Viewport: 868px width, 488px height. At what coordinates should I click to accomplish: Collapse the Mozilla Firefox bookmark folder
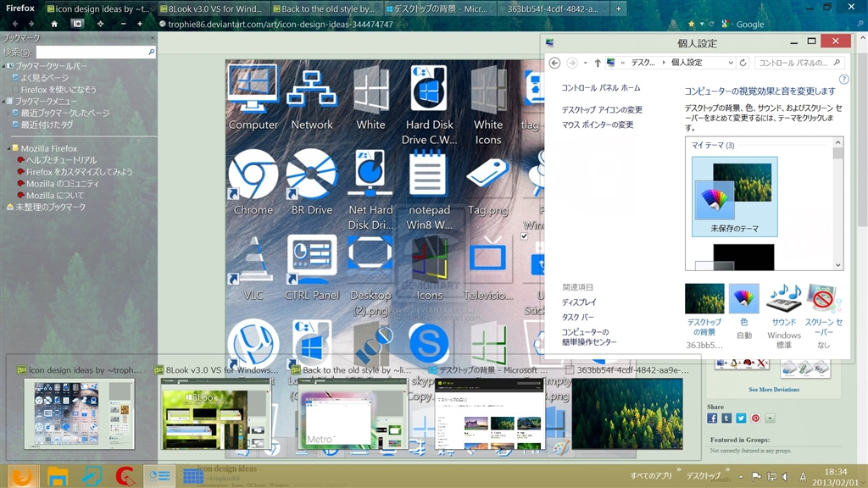(10, 148)
